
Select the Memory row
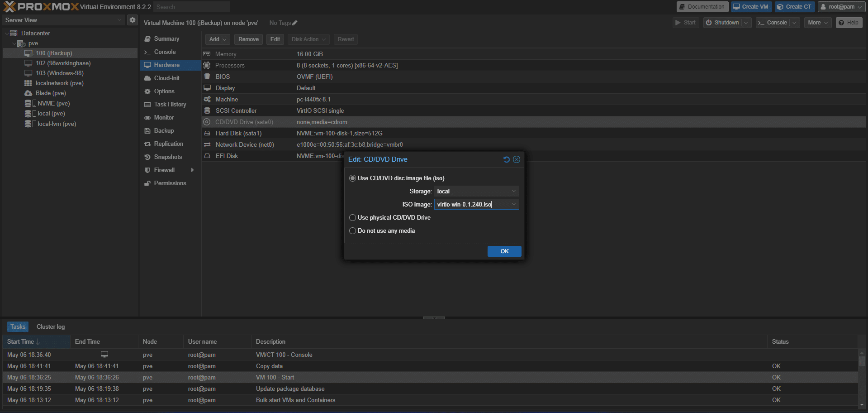534,54
